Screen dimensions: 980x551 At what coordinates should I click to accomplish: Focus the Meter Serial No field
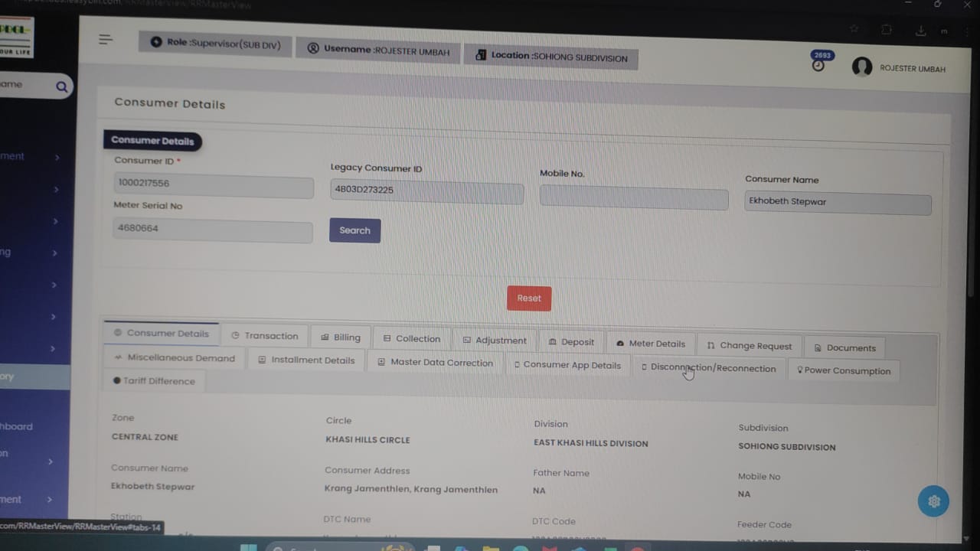tap(213, 229)
